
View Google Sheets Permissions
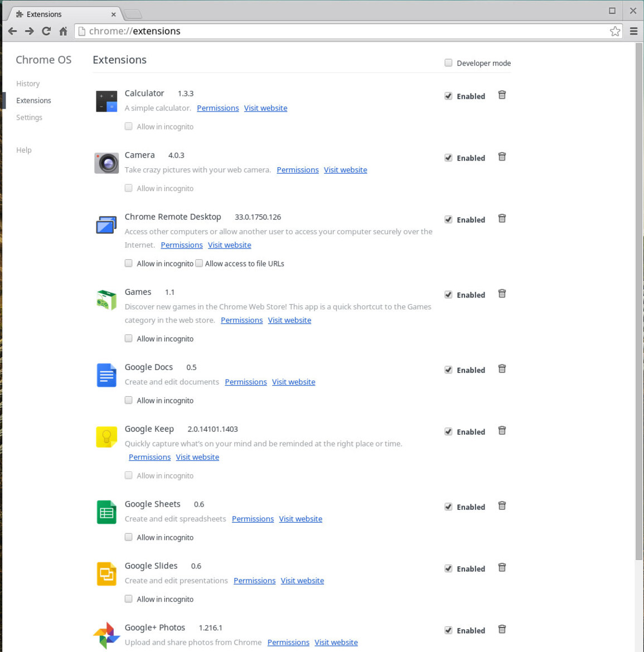(x=253, y=519)
